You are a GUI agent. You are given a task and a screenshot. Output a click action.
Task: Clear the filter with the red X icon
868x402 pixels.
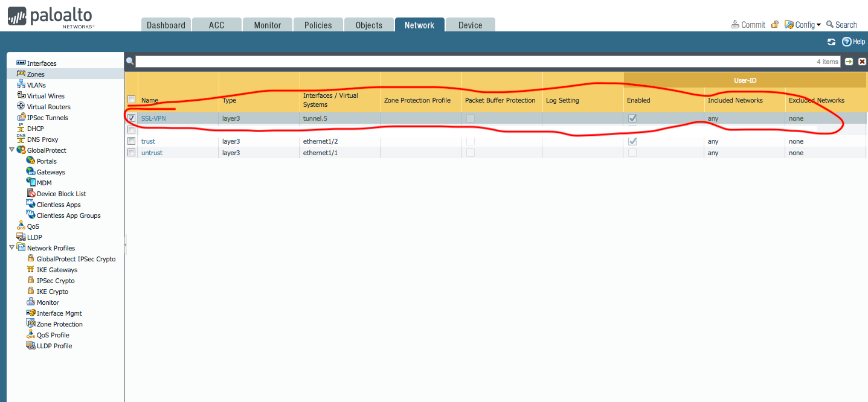[862, 62]
